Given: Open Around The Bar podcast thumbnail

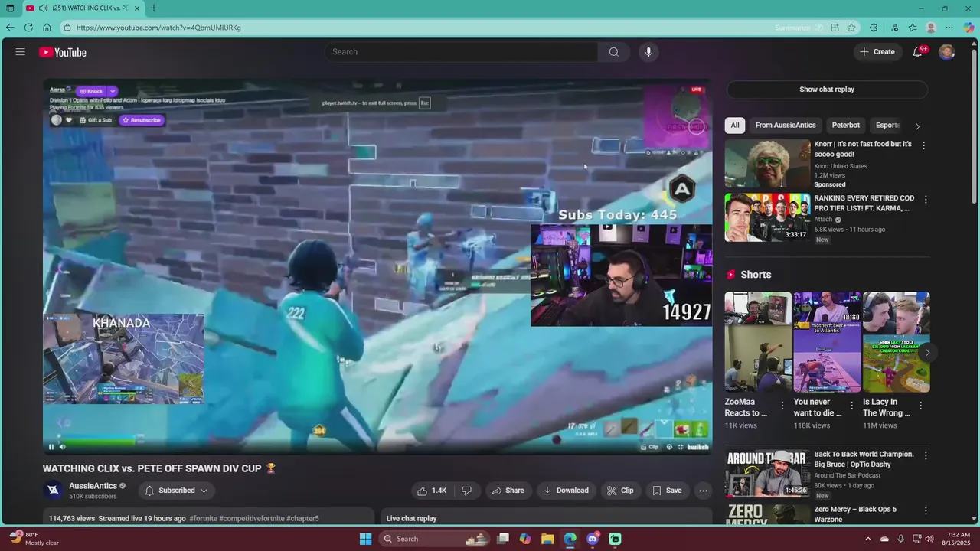Looking at the screenshot, I should (767, 473).
